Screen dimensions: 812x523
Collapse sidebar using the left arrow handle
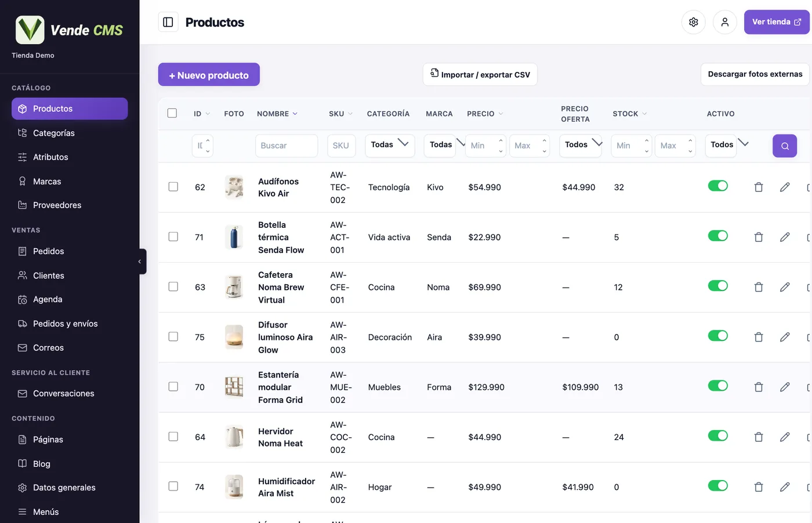tap(140, 261)
